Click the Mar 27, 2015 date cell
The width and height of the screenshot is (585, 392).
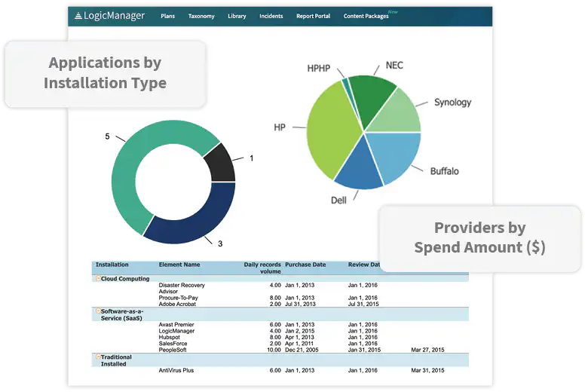(427, 350)
